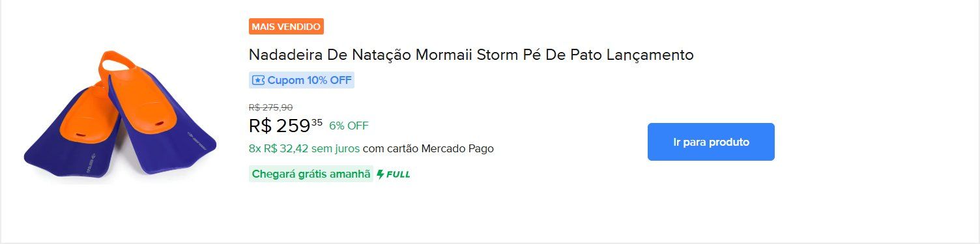Open the Nadadeira De Natação Mormaii Storm title

[471, 55]
